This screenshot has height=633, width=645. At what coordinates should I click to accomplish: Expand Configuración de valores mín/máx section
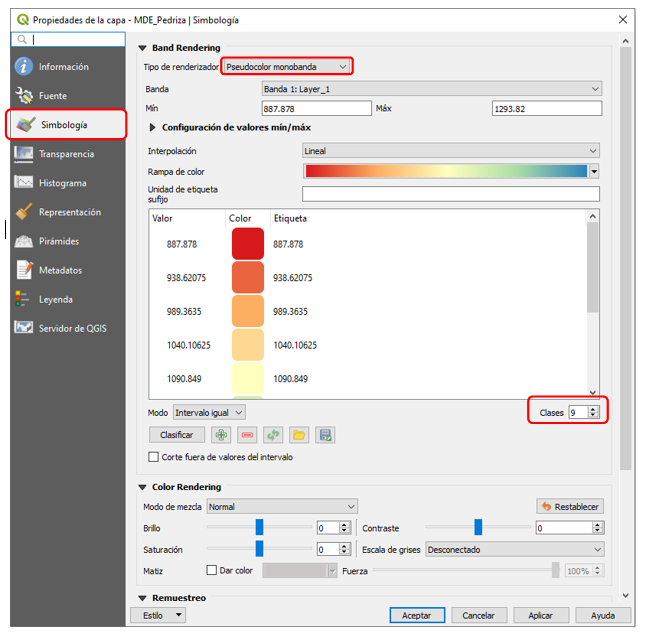(x=153, y=128)
